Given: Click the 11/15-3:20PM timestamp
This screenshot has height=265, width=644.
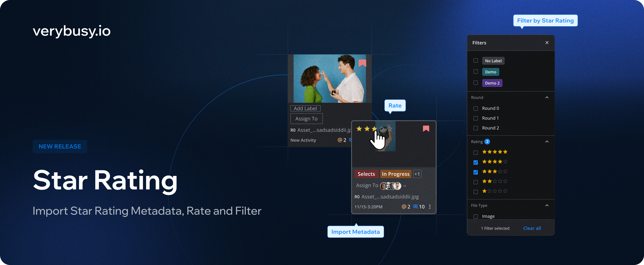Looking at the screenshot, I should [x=368, y=207].
